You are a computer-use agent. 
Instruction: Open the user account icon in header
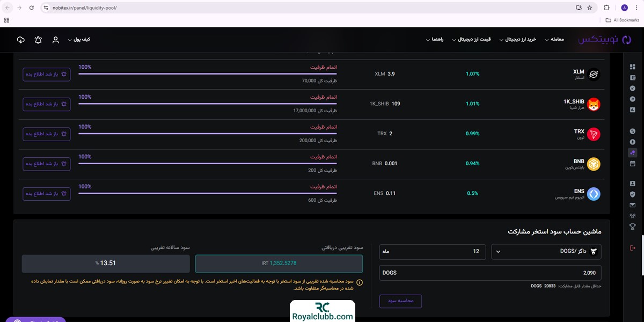pos(55,40)
